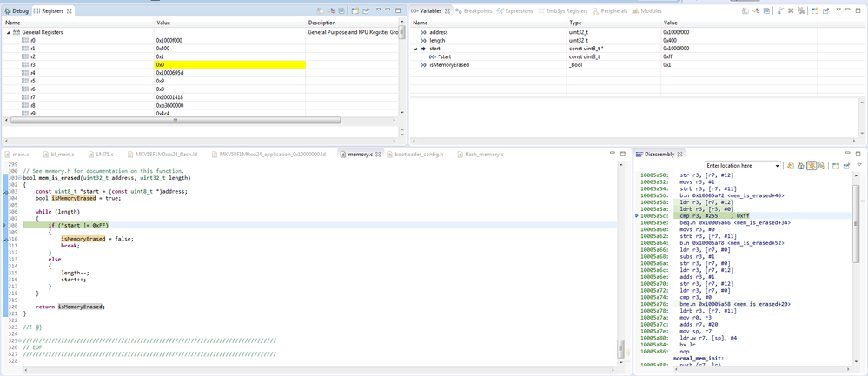Open the Disassembly view menu triangle
The image size is (868, 376).
(859, 164)
